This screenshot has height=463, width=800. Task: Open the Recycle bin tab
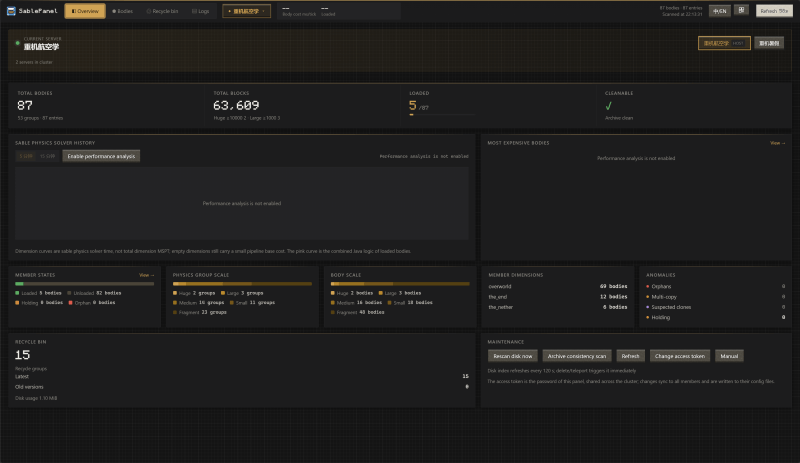[x=162, y=11]
